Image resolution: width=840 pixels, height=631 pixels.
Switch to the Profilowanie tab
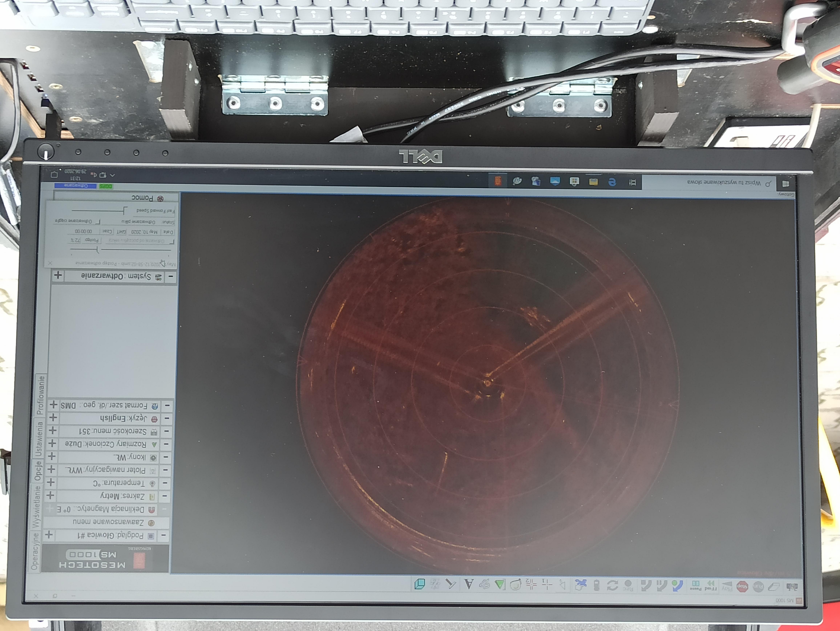tap(40, 395)
